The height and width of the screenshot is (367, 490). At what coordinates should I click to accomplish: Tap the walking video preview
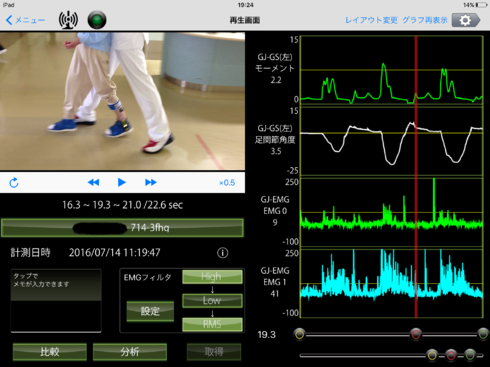(x=122, y=101)
